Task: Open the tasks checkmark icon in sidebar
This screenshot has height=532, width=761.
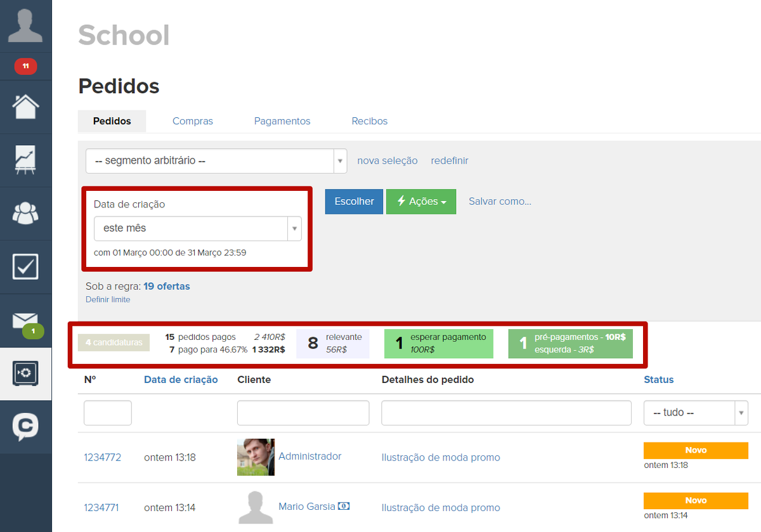Action: click(x=25, y=267)
